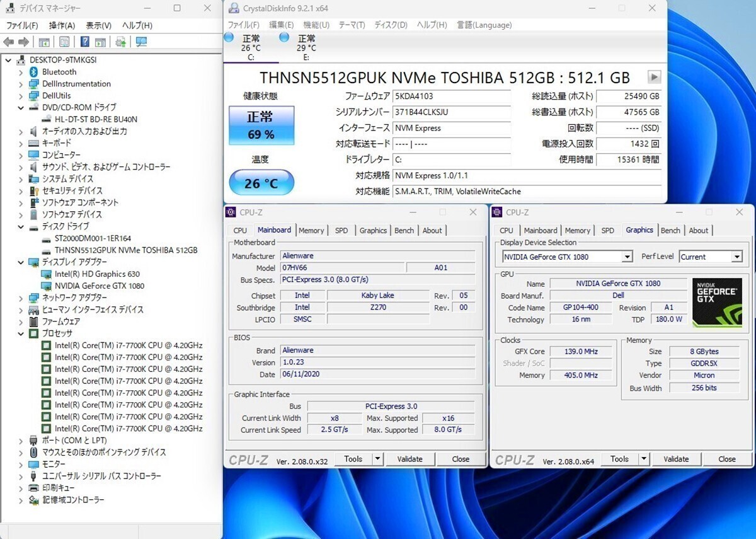Switch to disk E: status indicator at 29 °C

[x=306, y=47]
